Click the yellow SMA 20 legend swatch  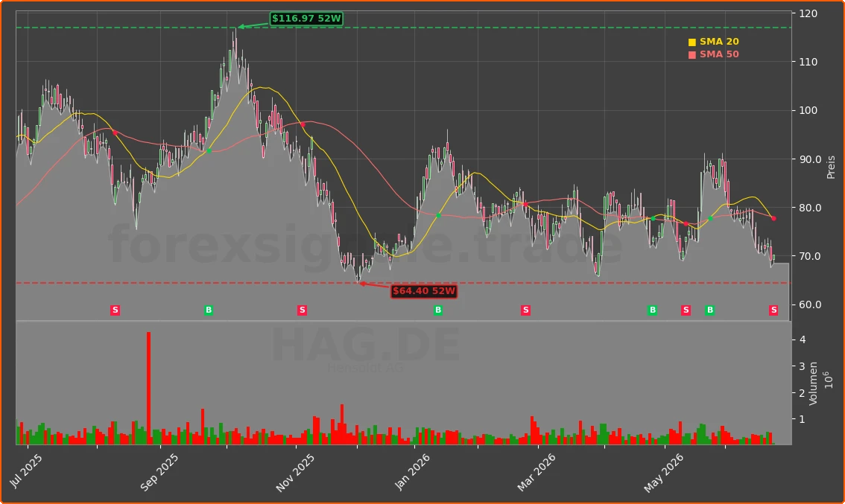[692, 42]
